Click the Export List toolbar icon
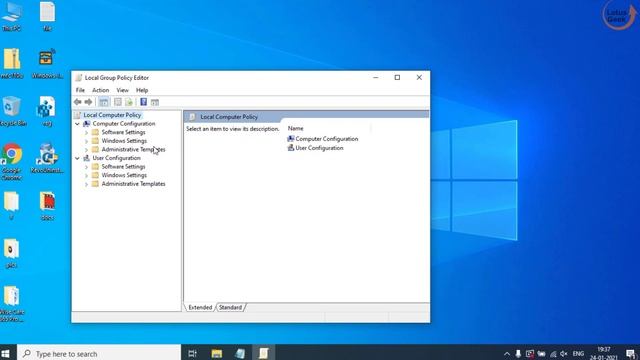The width and height of the screenshot is (640, 360). 129,102
